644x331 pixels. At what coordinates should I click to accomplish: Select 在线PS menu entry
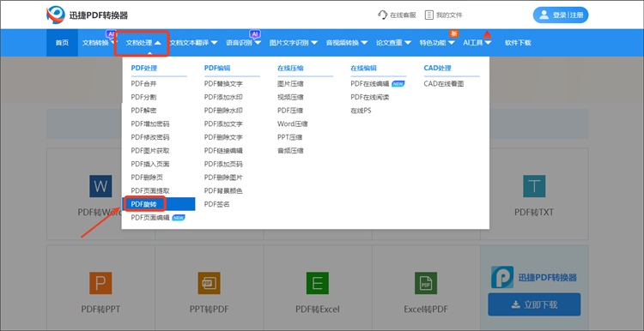[x=361, y=111]
